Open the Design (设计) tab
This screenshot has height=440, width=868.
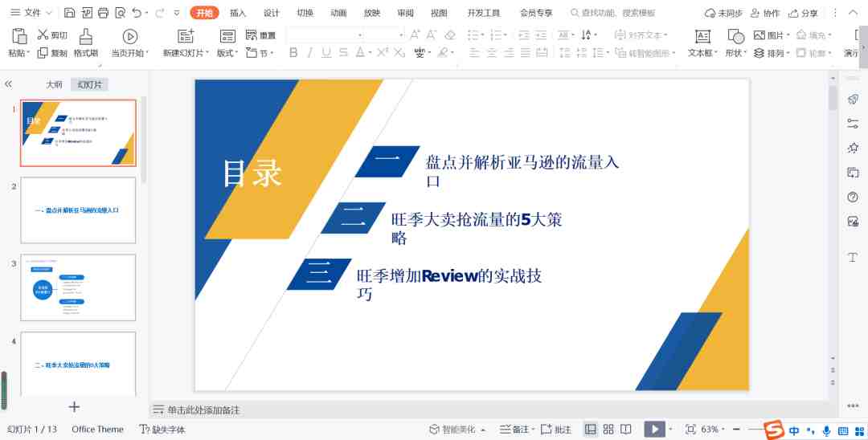[272, 13]
